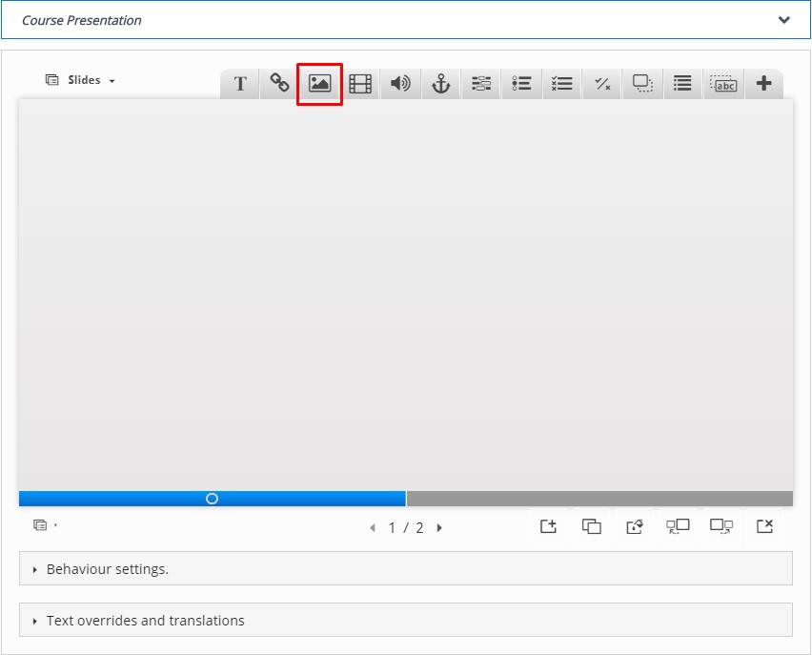Expand Text overrides and translations
The width and height of the screenshot is (812, 655).
(145, 621)
